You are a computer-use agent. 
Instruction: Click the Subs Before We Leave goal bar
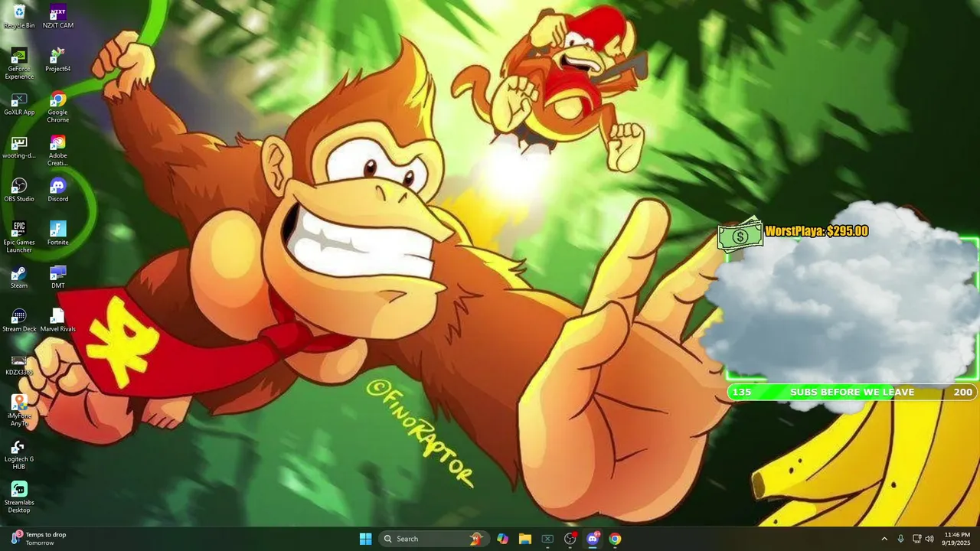852,392
